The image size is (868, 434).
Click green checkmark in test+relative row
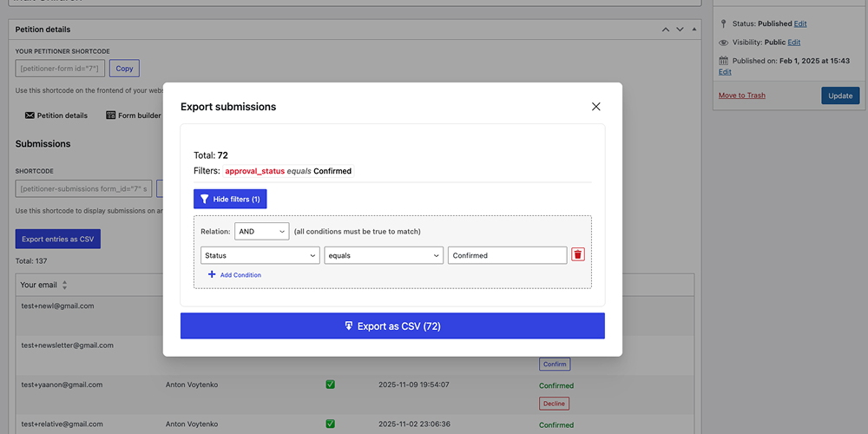(330, 424)
